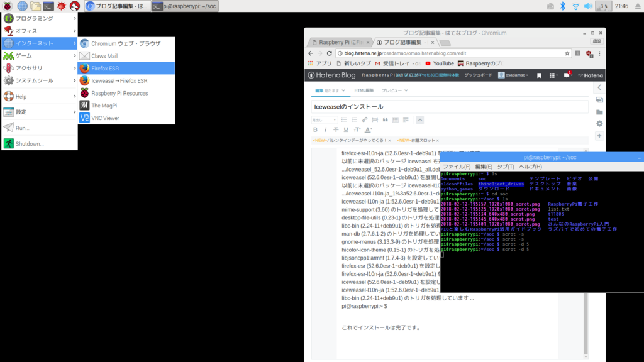Open the Raspberry Pi main menu button
The height and width of the screenshot is (362, 644).
[8, 6]
